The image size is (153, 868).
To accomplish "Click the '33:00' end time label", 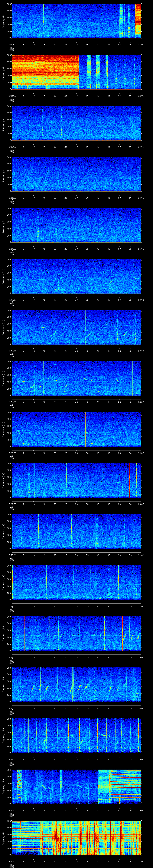I will pos(141,657).
